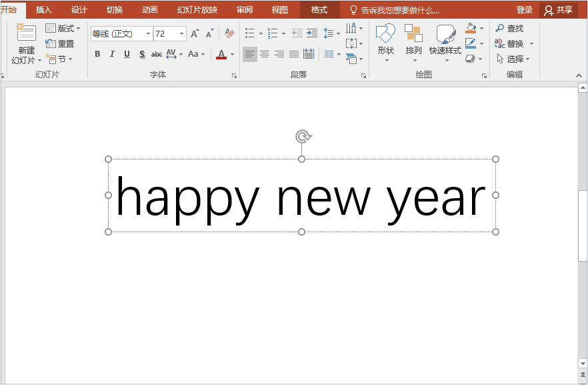Decrease list indent level
The width and height of the screenshot is (588, 385).
click(x=297, y=33)
